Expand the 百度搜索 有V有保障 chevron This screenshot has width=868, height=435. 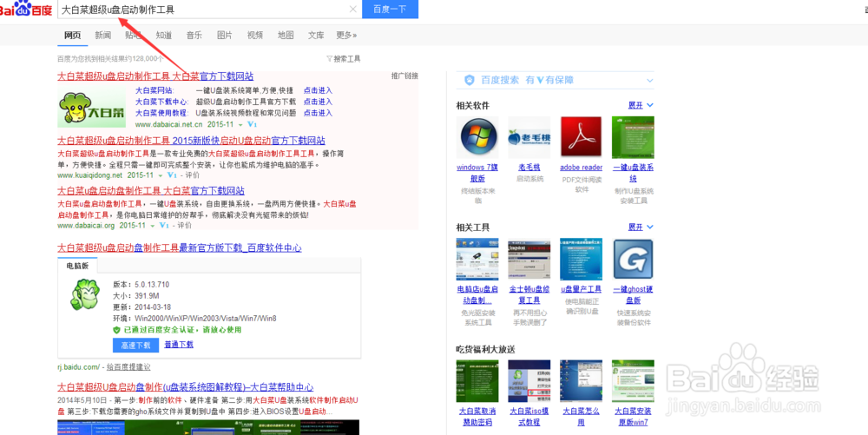click(650, 80)
